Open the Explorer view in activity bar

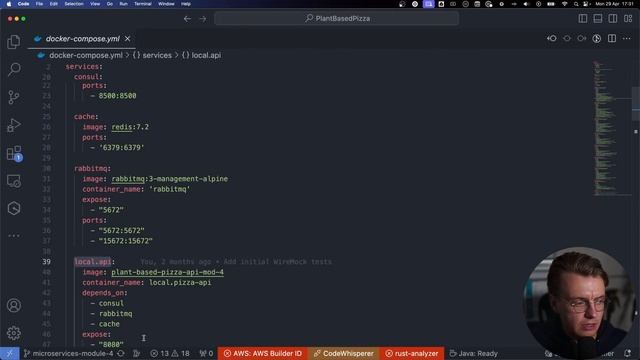click(14, 42)
